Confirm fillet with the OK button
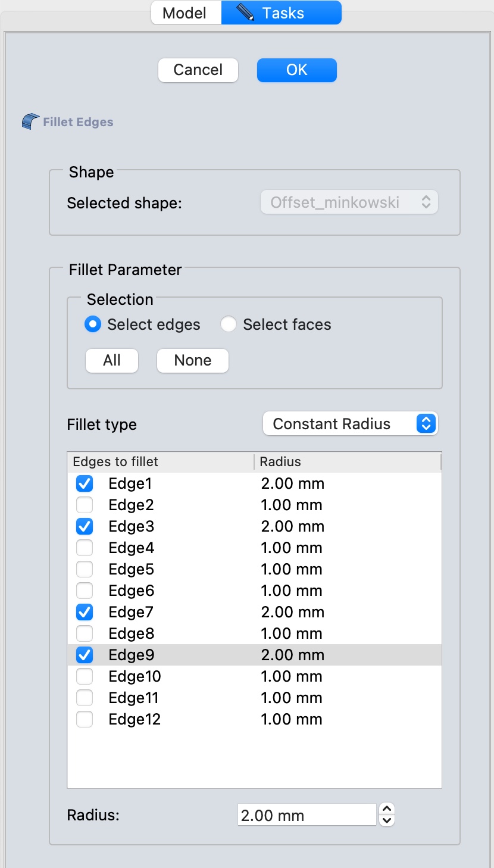Viewport: 494px width, 868px height. 296,70
